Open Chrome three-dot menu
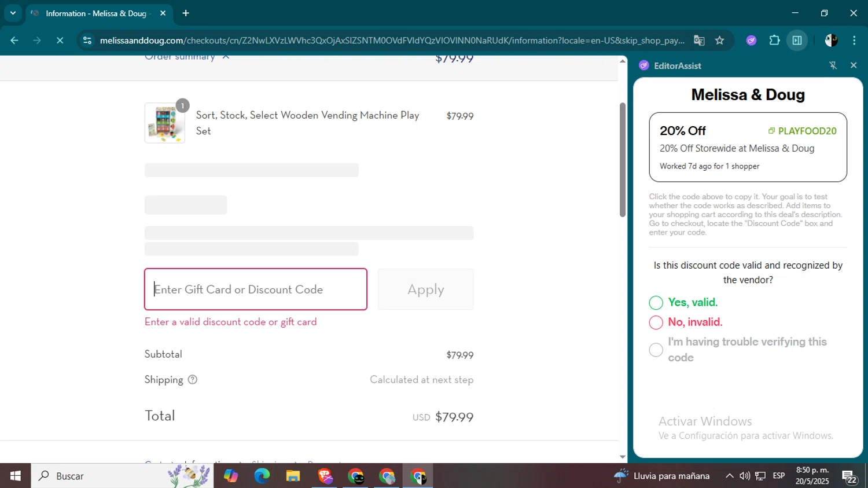 click(x=854, y=41)
